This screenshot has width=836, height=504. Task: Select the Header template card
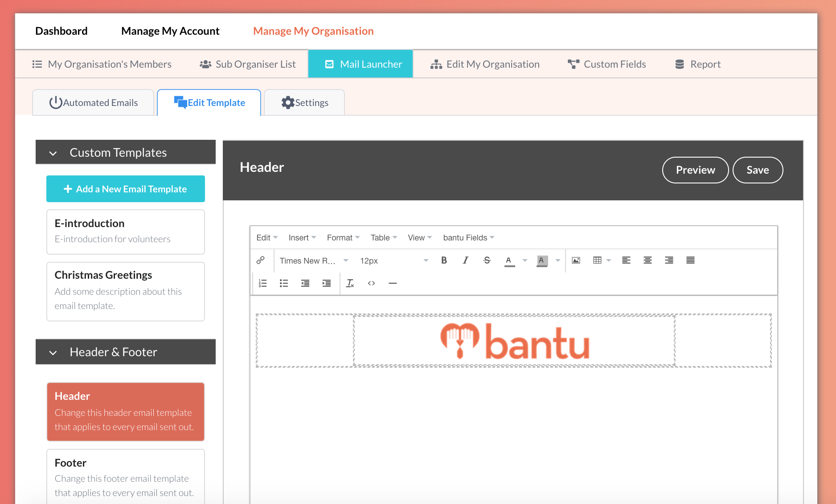pos(126,412)
